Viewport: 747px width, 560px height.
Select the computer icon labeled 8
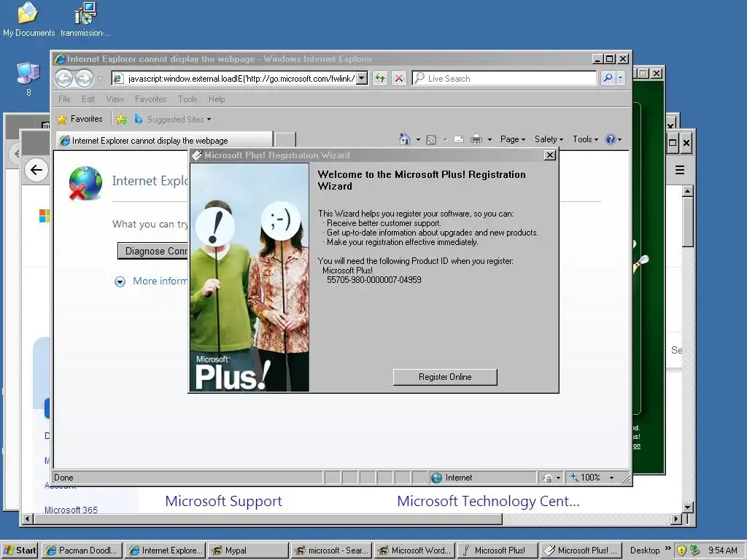28,79
